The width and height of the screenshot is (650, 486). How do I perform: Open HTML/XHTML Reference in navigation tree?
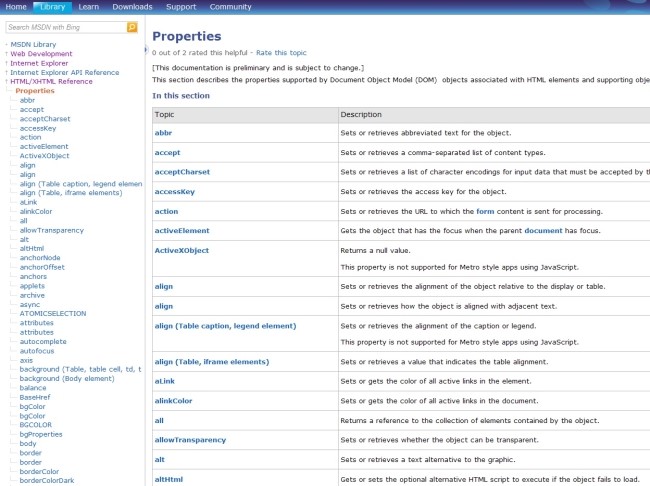point(51,81)
